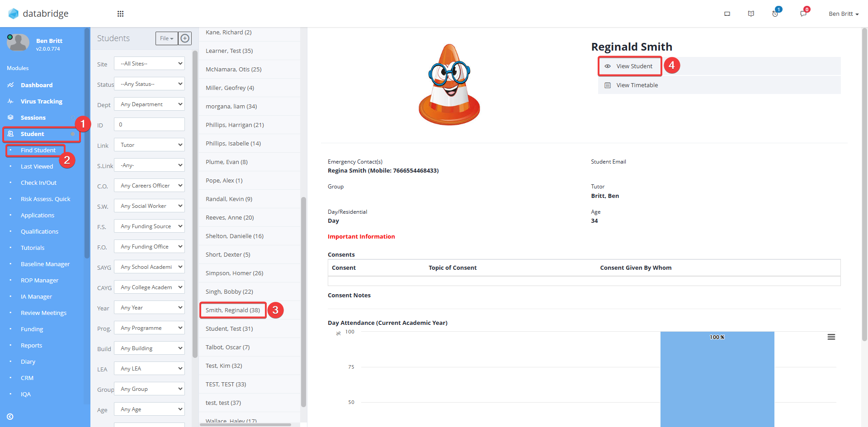
Task: Select Pope, Alex (1) in student list
Action: [250, 180]
